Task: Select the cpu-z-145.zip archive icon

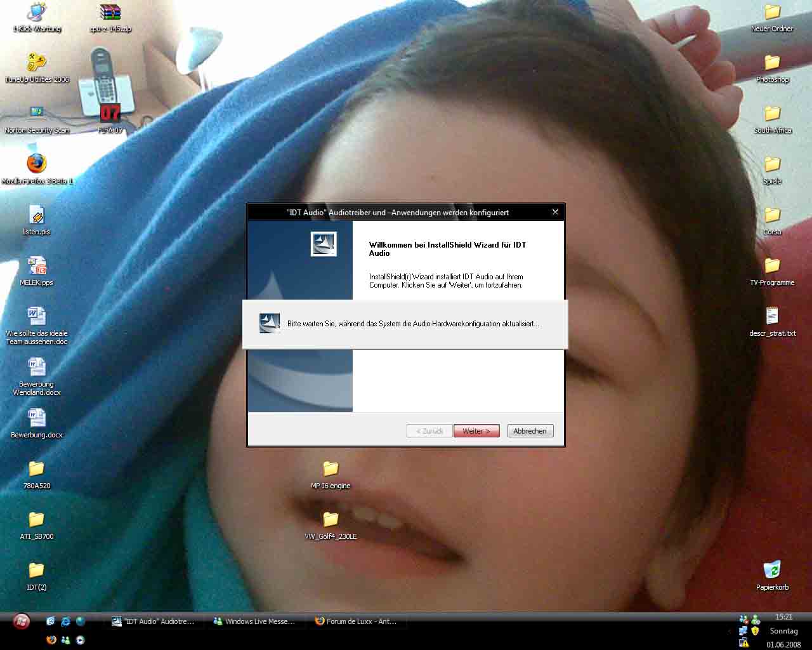Action: point(110,18)
